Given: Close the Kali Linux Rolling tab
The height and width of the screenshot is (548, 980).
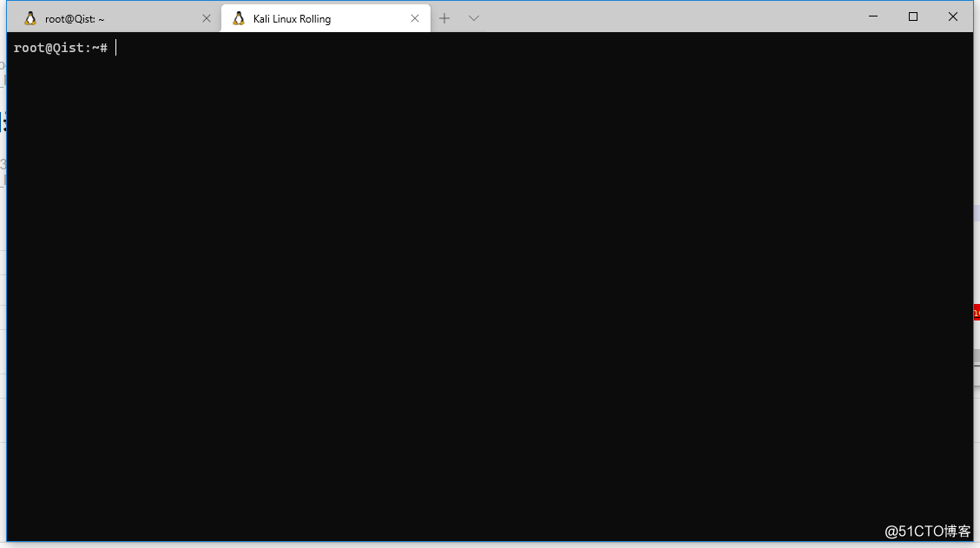Looking at the screenshot, I should (414, 19).
